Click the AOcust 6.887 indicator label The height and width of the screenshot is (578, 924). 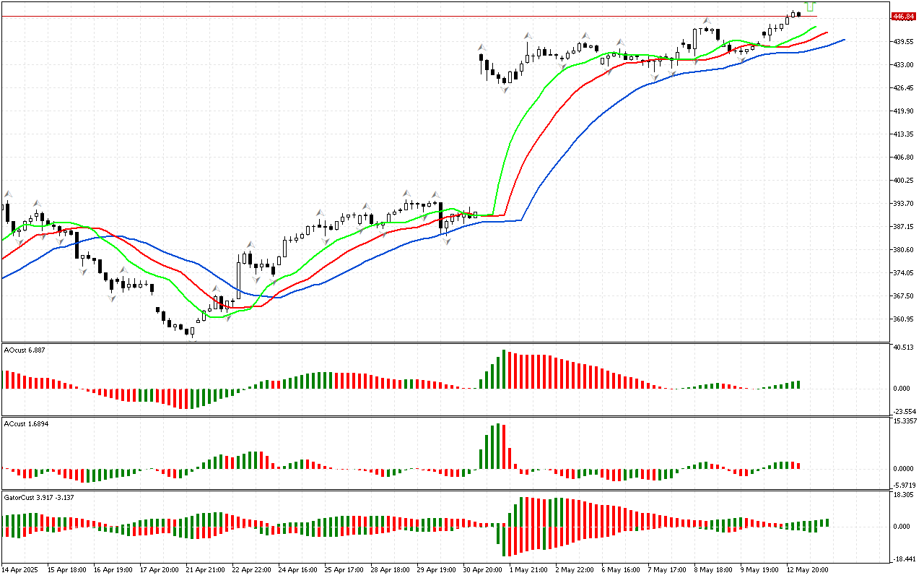(25, 350)
